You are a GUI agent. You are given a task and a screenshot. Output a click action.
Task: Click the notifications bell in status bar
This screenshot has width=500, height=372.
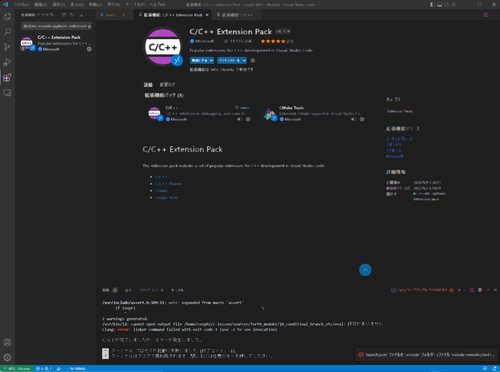(494, 368)
